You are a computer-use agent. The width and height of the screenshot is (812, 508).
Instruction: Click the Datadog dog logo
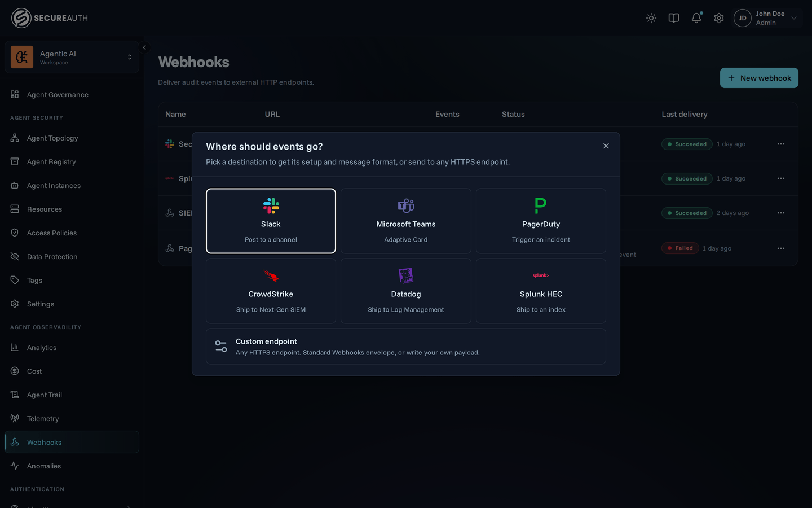click(406, 275)
